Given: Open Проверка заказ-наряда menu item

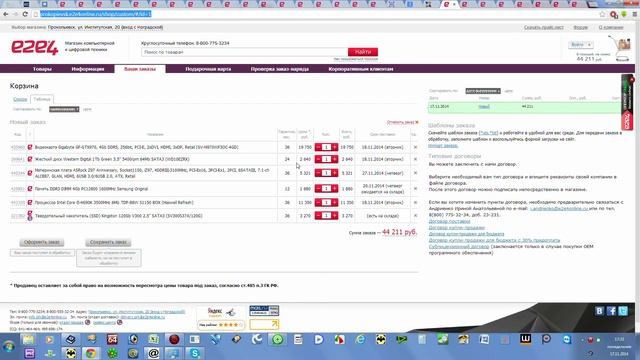Looking at the screenshot, I should 280,69.
